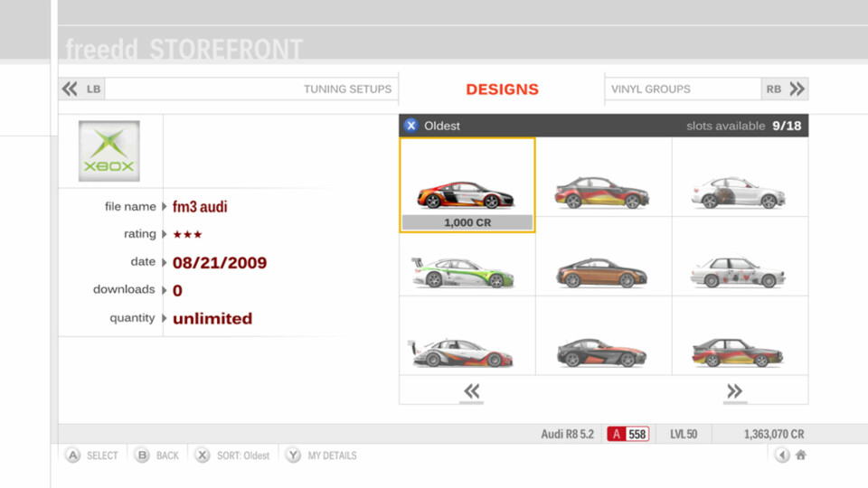Click the LB left double-arrow icon
The width and height of the screenshot is (868, 488).
(x=70, y=89)
